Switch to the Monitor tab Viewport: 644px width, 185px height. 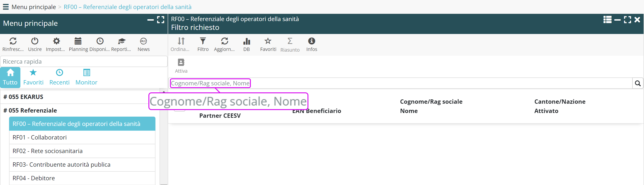coord(86,77)
